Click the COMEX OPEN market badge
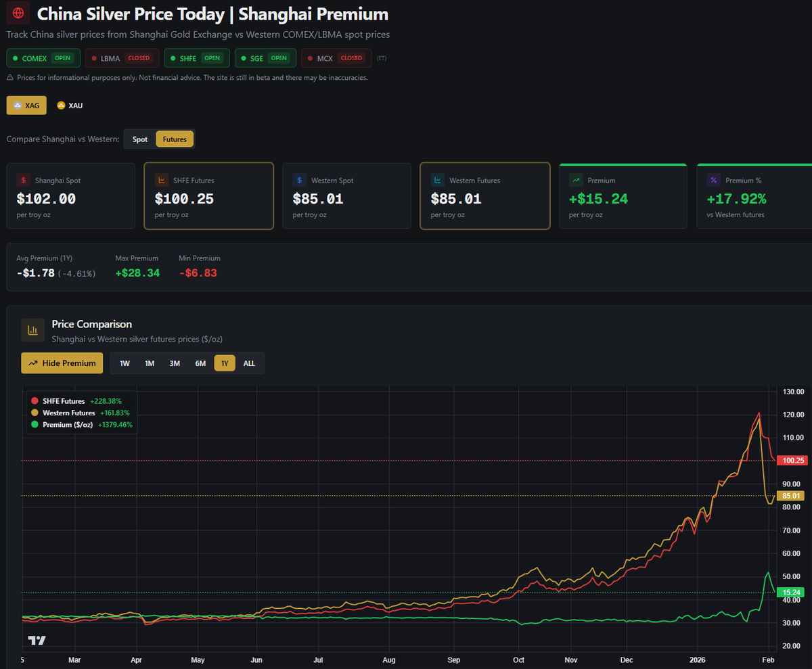Image resolution: width=812 pixels, height=669 pixels. pyautogui.click(x=43, y=58)
